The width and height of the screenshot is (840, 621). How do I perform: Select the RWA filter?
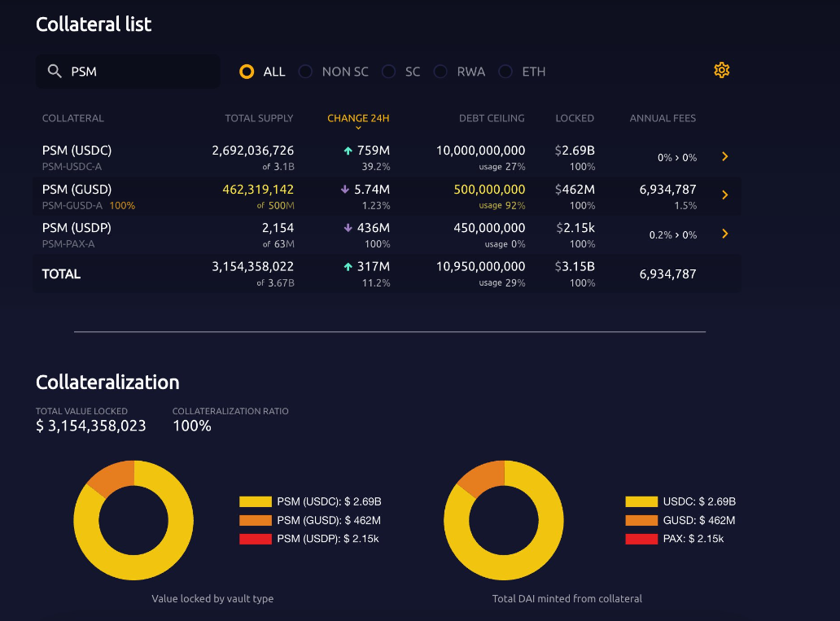[440, 72]
